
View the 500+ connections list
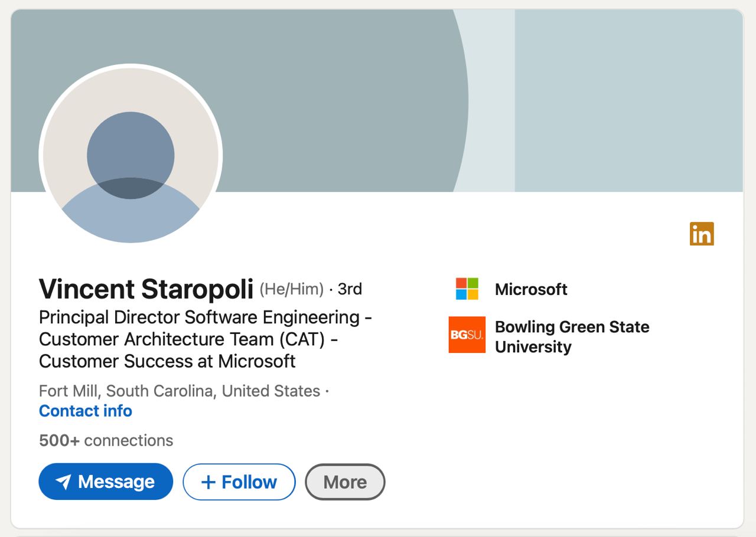pyautogui.click(x=106, y=440)
